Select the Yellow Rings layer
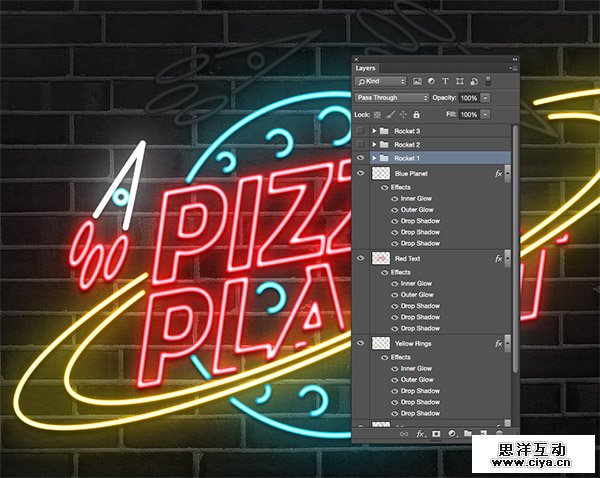The height and width of the screenshot is (478, 600). (x=418, y=343)
